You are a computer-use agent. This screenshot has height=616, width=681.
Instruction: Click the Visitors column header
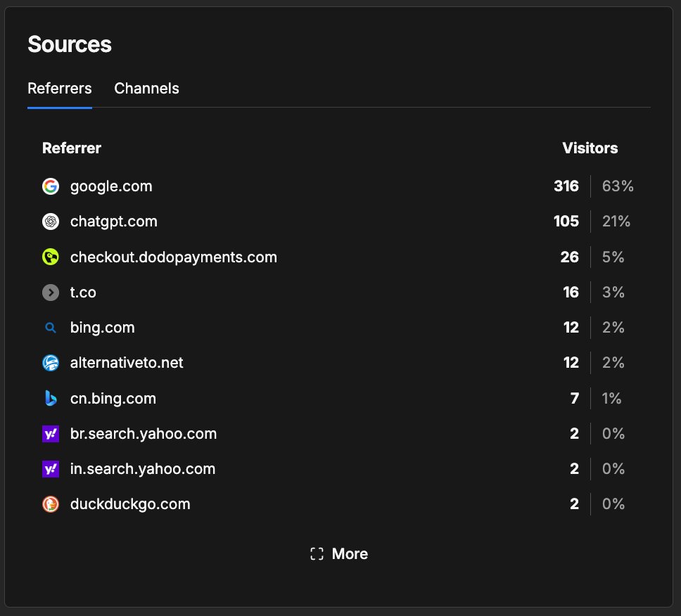pos(590,148)
